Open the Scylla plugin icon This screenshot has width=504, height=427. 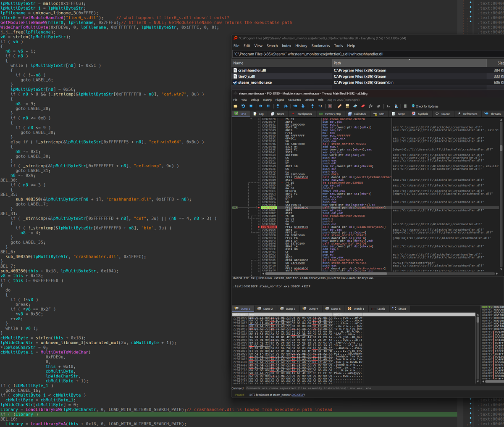pyautogui.click(x=330, y=106)
